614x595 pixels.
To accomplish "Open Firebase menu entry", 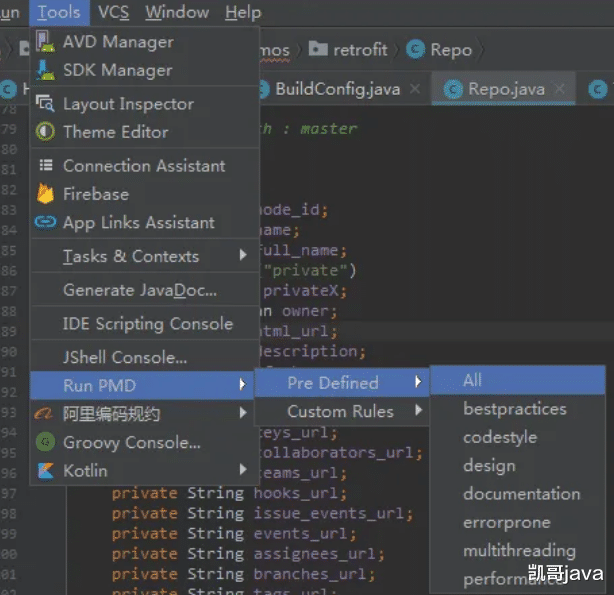I will 144,194.
